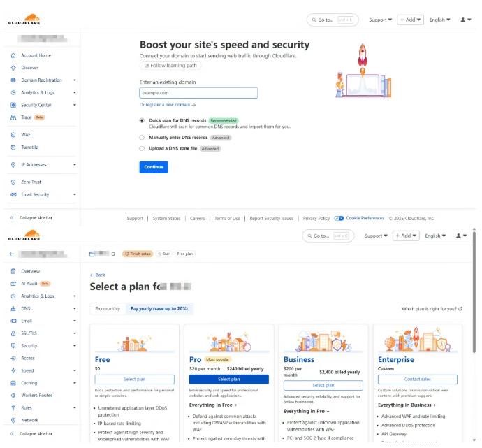This screenshot has height=448, width=482.
Task: Click the DNS sidebar icon
Action: click(13, 309)
